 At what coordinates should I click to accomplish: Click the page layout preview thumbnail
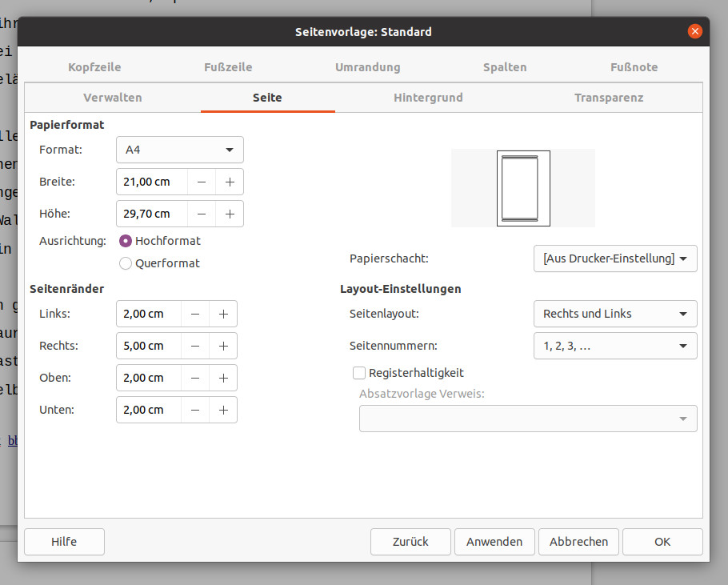tap(523, 188)
